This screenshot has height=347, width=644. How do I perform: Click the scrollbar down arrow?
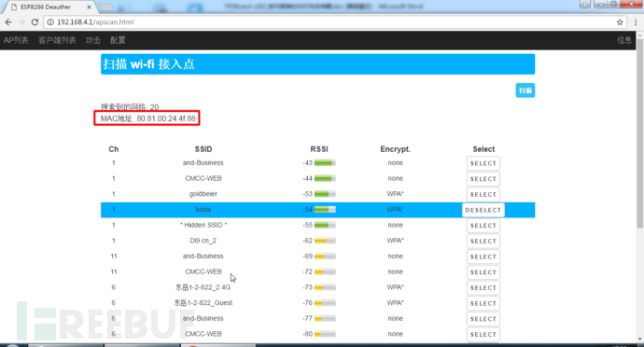pos(640,340)
